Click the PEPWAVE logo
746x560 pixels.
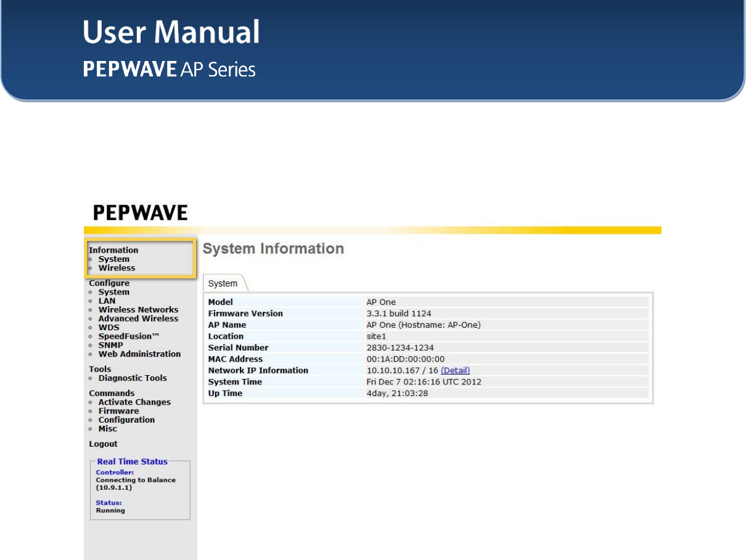pyautogui.click(x=140, y=213)
